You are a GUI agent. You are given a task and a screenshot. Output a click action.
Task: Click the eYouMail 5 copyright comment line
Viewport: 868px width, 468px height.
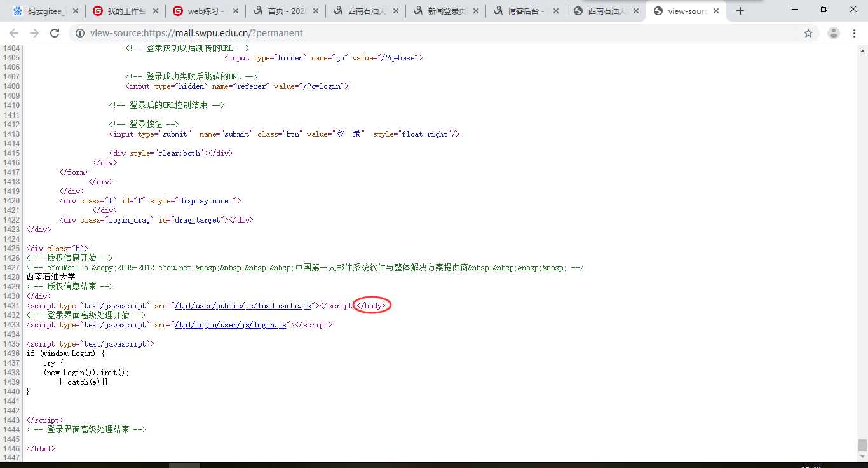(x=305, y=268)
